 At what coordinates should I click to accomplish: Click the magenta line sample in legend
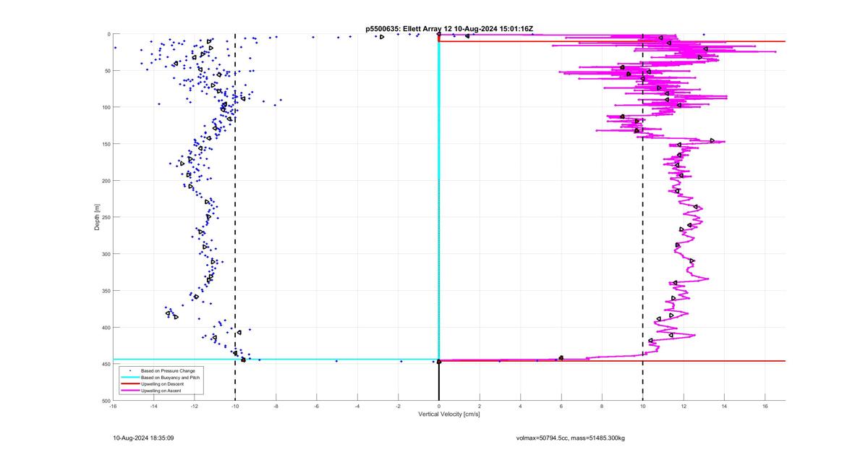click(x=130, y=391)
